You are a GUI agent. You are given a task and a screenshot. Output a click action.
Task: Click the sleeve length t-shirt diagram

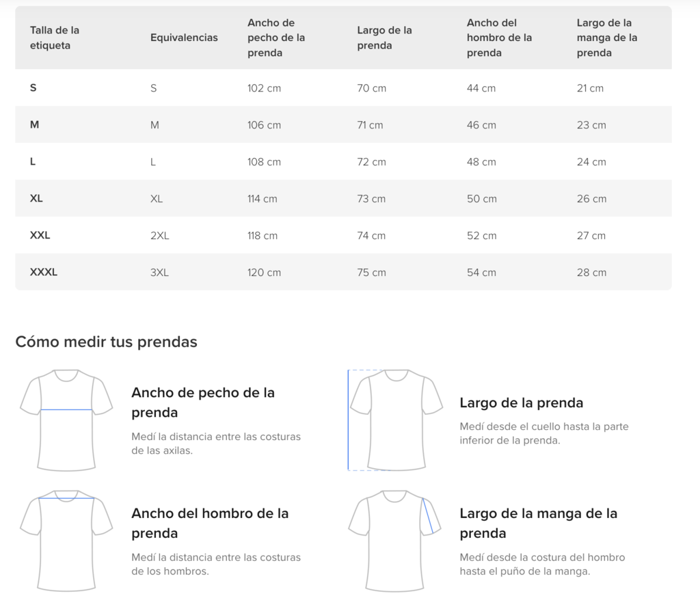[395, 541]
